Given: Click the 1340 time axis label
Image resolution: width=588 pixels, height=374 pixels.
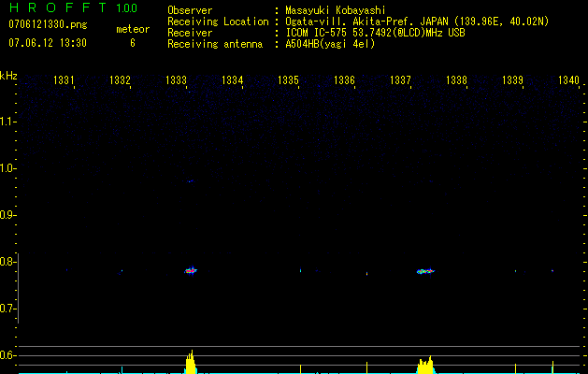Looking at the screenshot, I should 568,79.
